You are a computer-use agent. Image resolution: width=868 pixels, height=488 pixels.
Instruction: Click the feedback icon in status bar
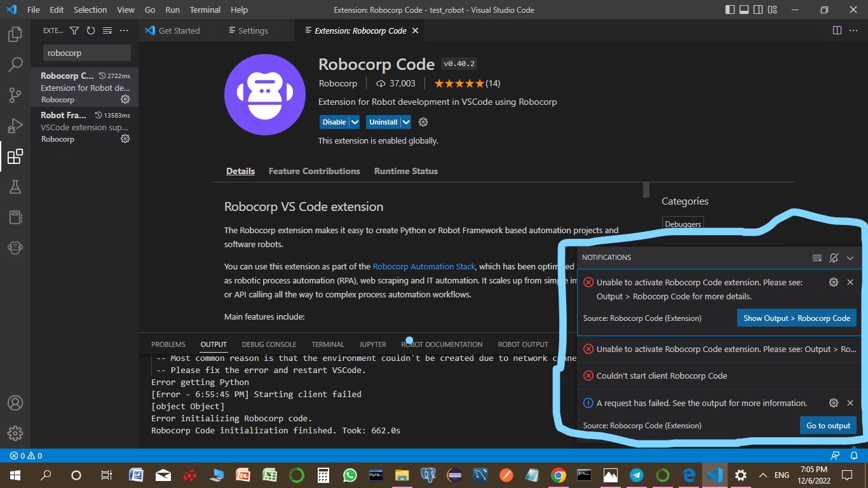[x=836, y=456]
